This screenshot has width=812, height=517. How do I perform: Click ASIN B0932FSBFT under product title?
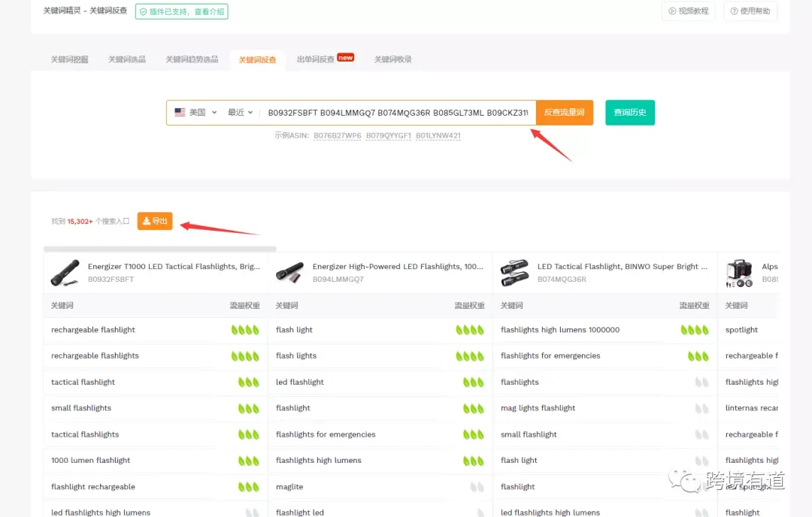111,279
